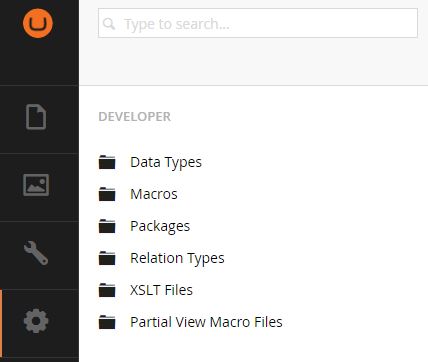428x362 pixels.
Task: Select XSLT Files in the tree
Action: coord(161,290)
